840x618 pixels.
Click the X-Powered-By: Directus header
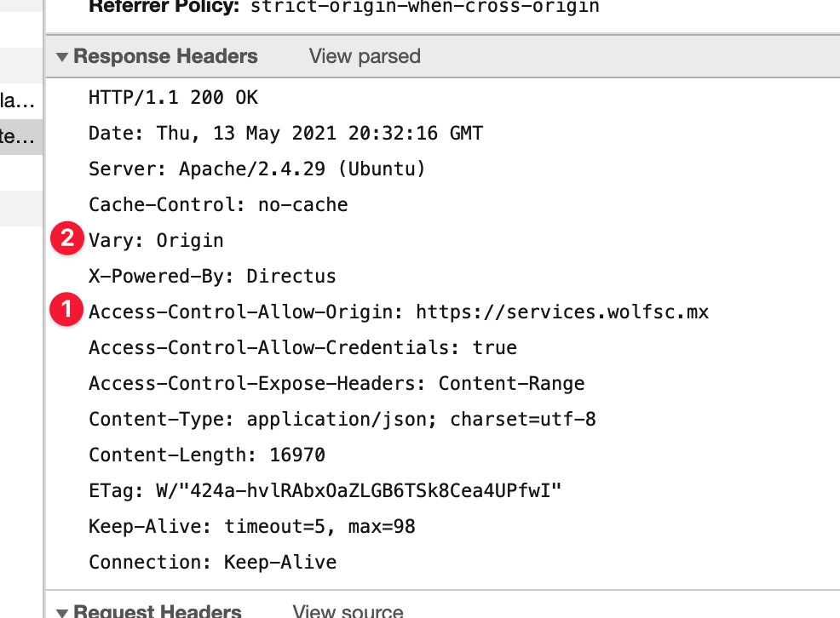click(211, 276)
